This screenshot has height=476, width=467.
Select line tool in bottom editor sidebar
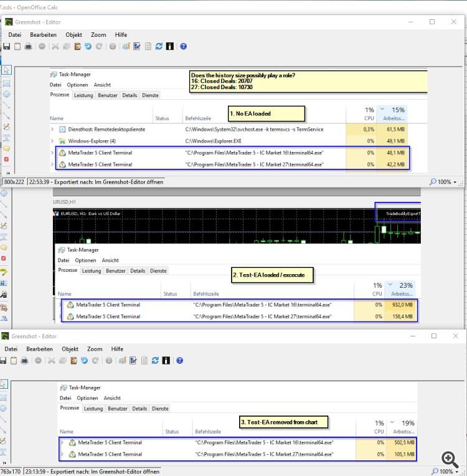point(3,419)
